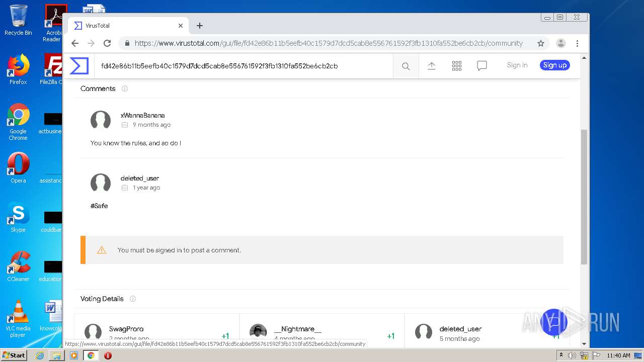Click the Windows Start button

pyautogui.click(x=14, y=355)
